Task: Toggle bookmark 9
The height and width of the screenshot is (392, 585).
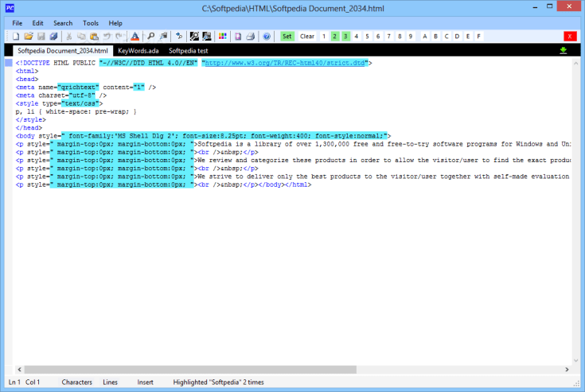Action: pos(411,36)
